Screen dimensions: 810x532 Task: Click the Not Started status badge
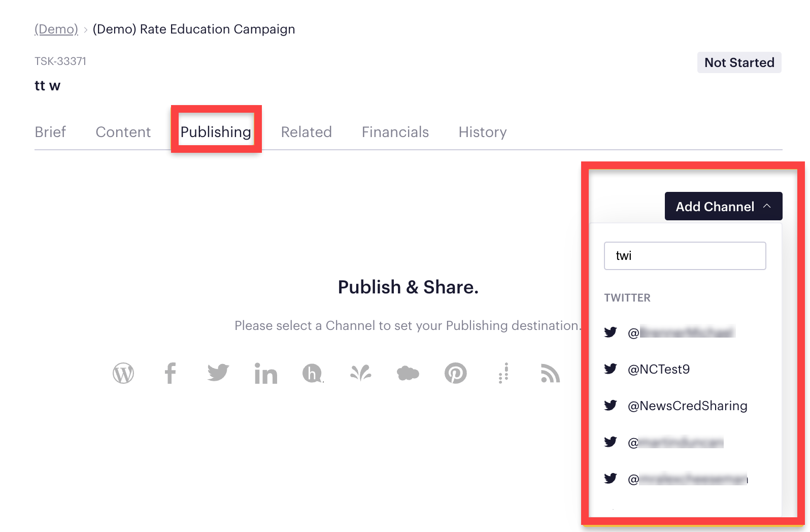pos(739,62)
